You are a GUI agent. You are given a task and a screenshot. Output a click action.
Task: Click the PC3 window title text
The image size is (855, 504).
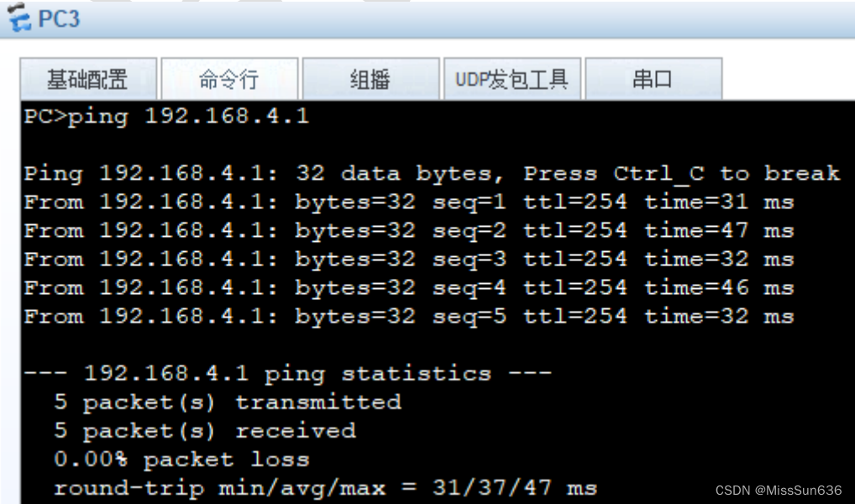[59, 18]
